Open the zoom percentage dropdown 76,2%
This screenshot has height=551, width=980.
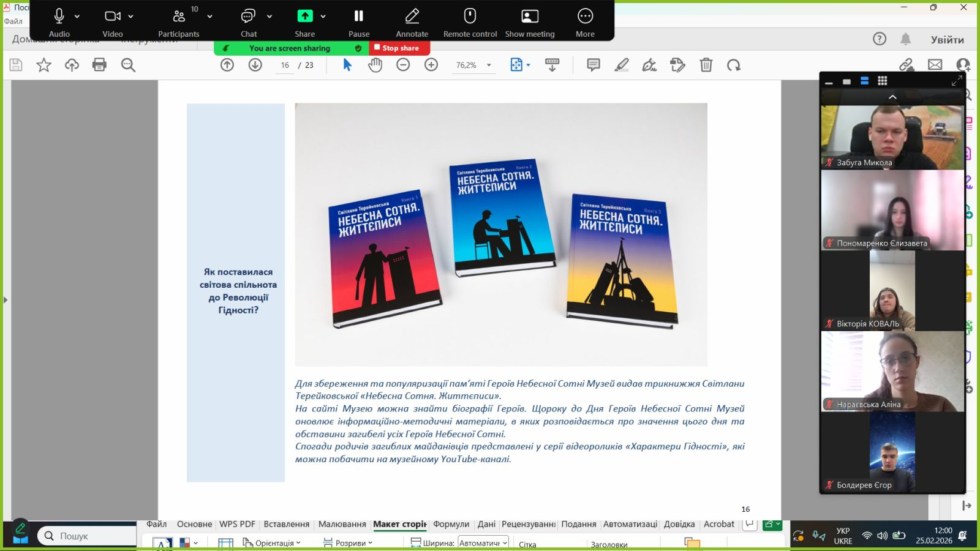489,65
